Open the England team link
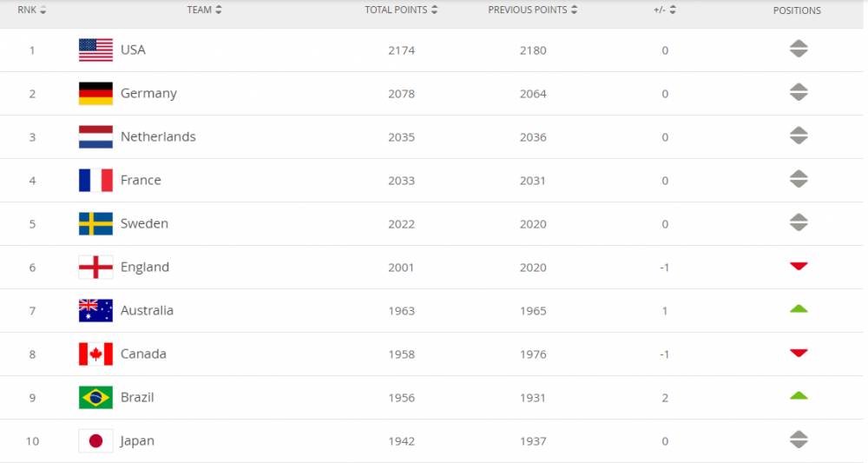The image size is (868, 463). pos(144,267)
